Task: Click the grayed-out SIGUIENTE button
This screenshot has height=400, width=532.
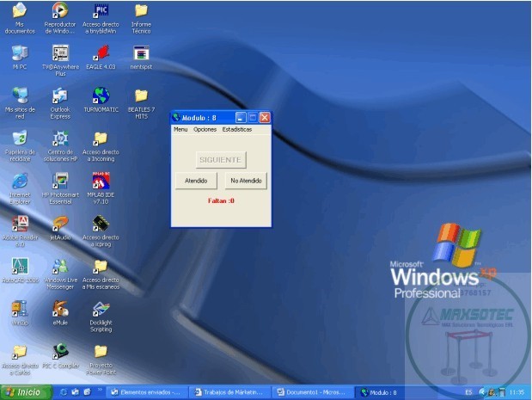Action: click(221, 160)
